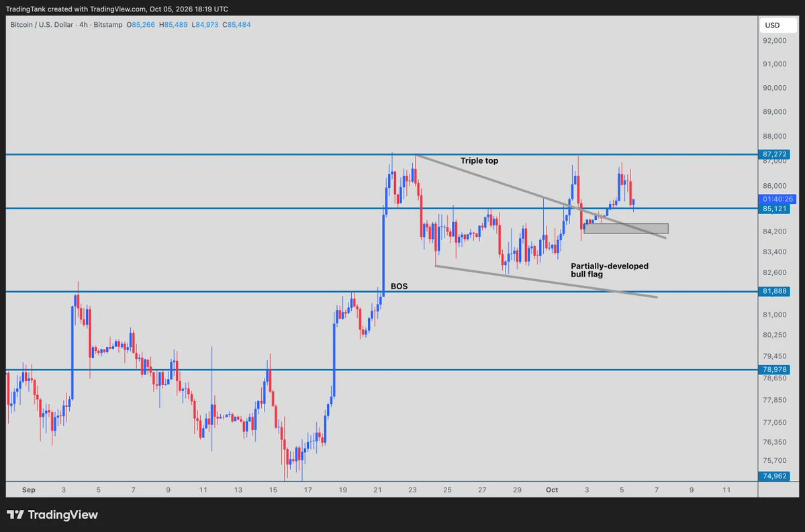
Task: Click the open value 85,266
Action: [143, 25]
